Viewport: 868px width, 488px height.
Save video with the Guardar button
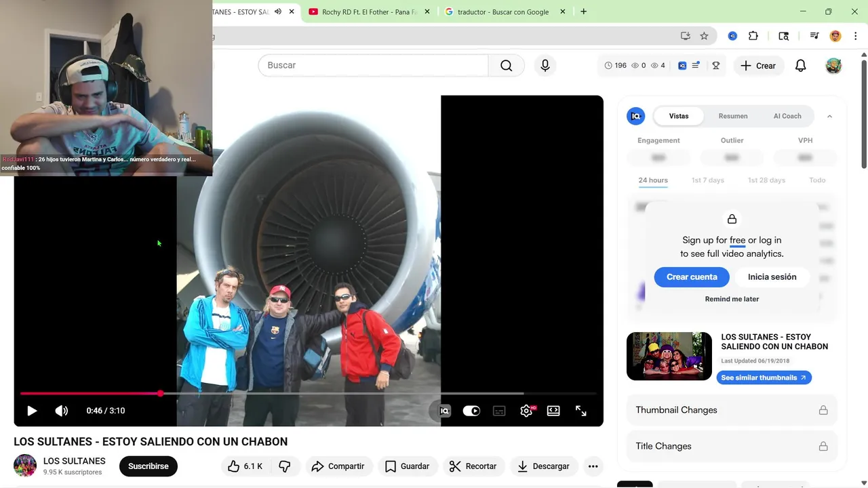[x=408, y=466]
